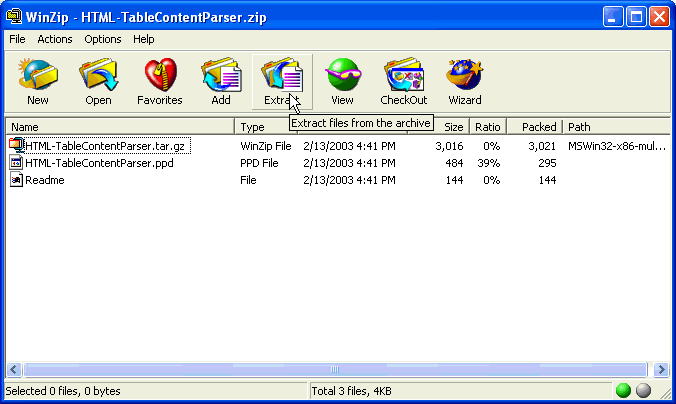
Task: Open the Actions menu
Action: click(55, 39)
